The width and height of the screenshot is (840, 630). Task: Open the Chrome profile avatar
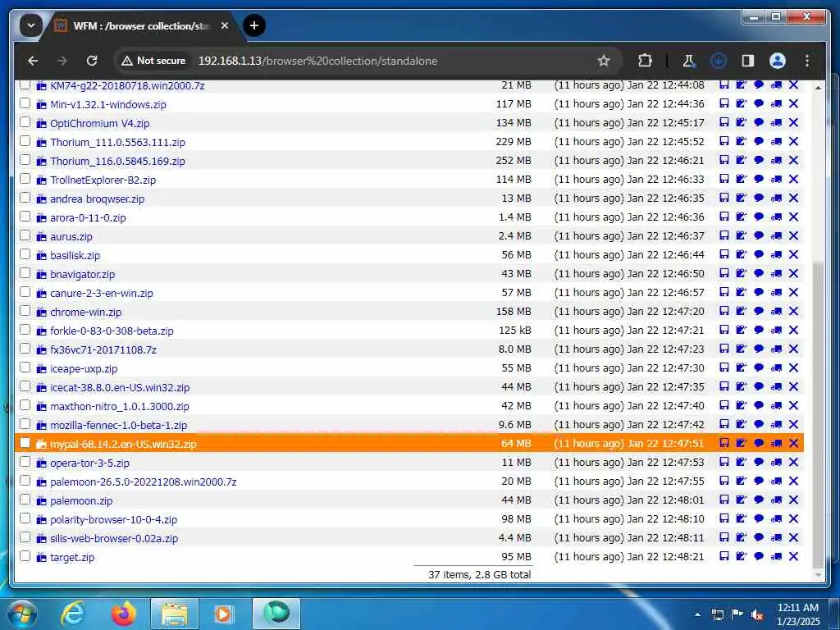coord(778,61)
